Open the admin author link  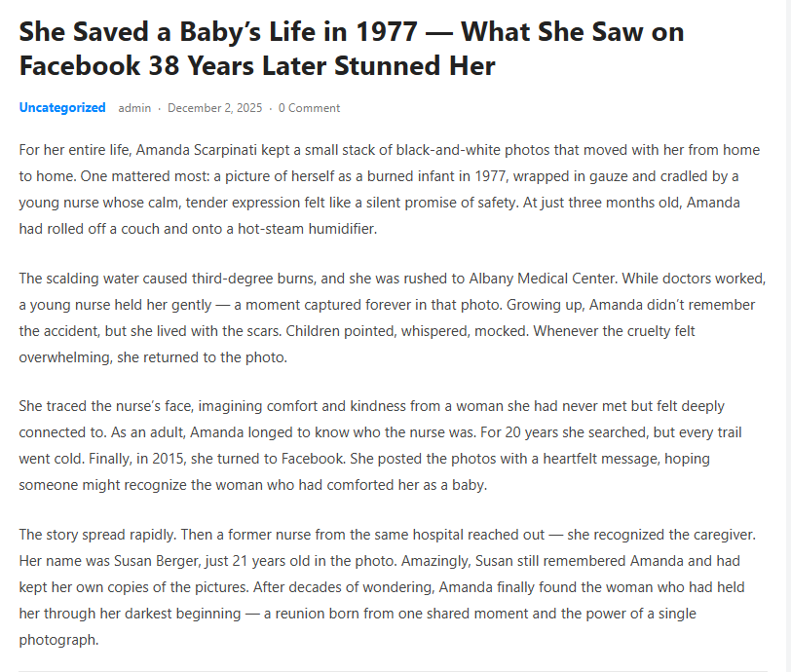(134, 108)
